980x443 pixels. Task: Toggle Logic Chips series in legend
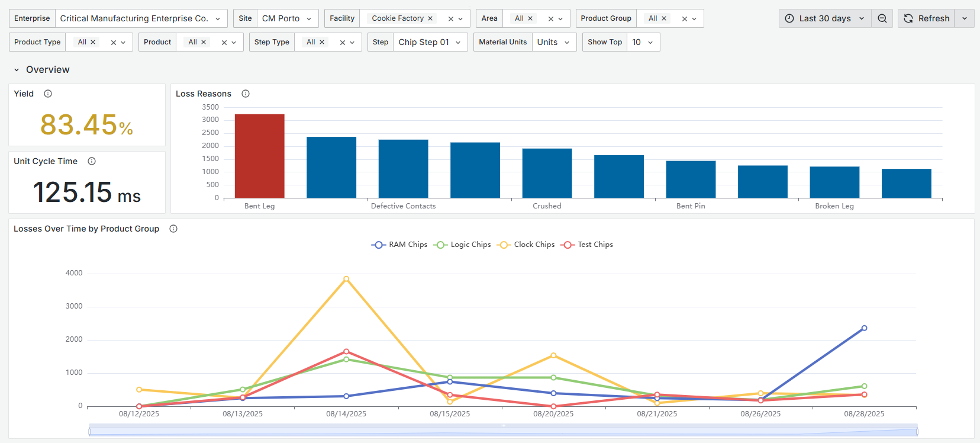point(462,245)
